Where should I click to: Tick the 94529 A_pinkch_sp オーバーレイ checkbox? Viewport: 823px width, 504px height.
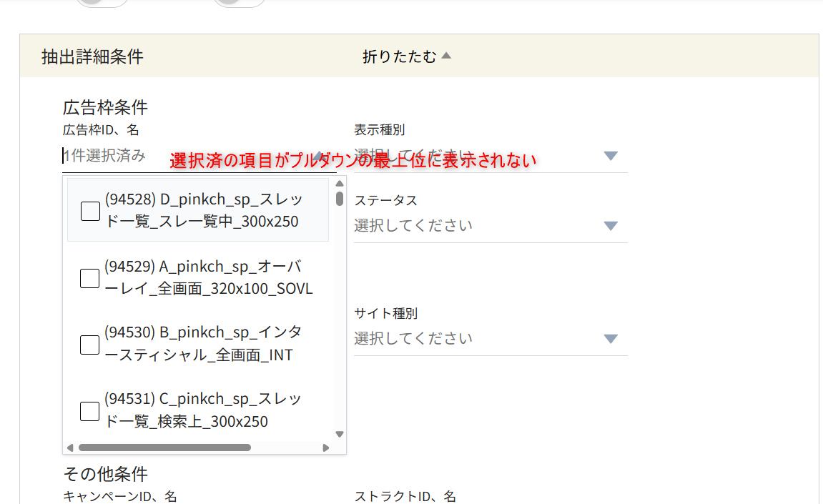90,278
